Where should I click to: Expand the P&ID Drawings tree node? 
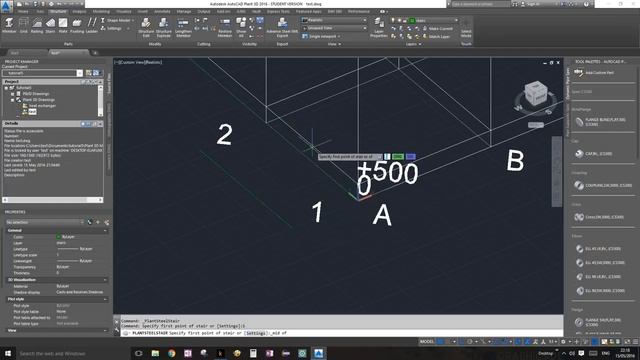coord(13,94)
